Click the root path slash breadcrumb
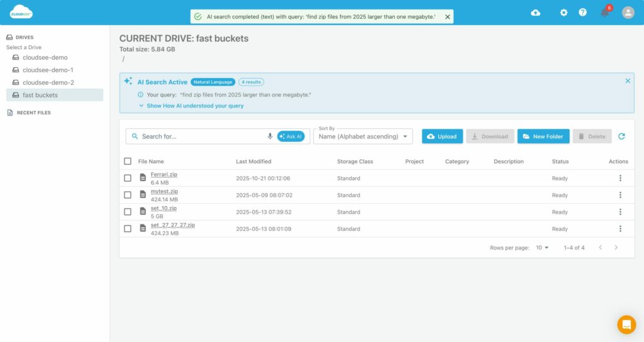The width and height of the screenshot is (644, 342). (x=123, y=59)
